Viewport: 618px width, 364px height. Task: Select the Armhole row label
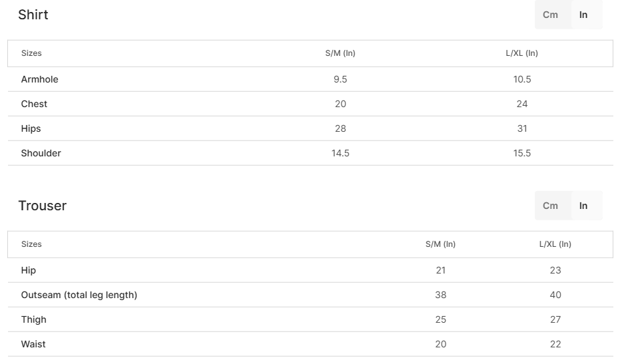40,79
